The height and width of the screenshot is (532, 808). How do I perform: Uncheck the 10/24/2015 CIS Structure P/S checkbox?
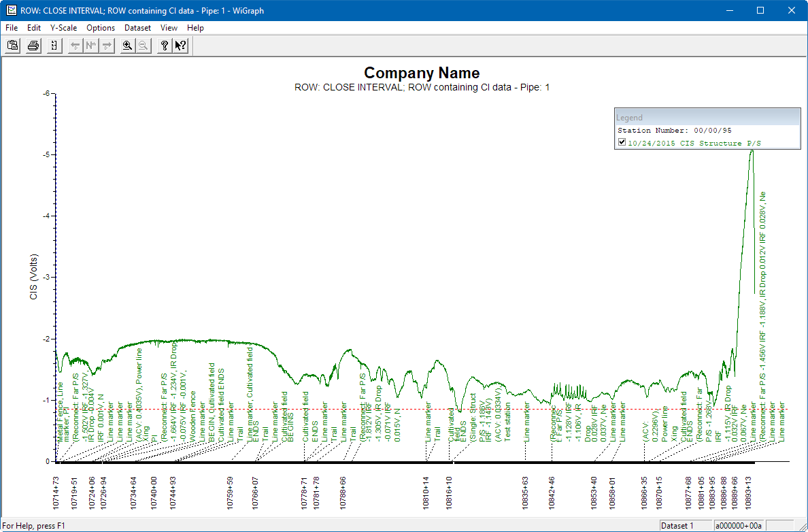(622, 142)
